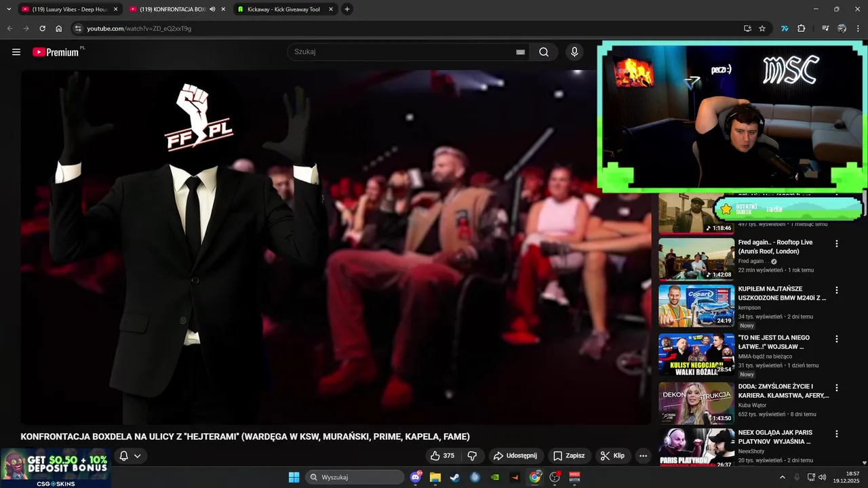Open the Fred again Rooftop Live title link
This screenshot has width=868, height=488.
coord(775,247)
